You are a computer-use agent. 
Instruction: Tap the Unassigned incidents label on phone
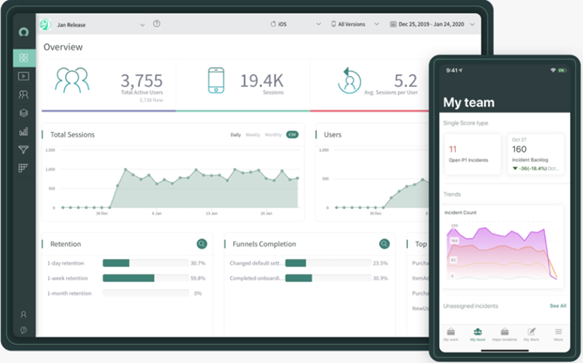click(471, 306)
